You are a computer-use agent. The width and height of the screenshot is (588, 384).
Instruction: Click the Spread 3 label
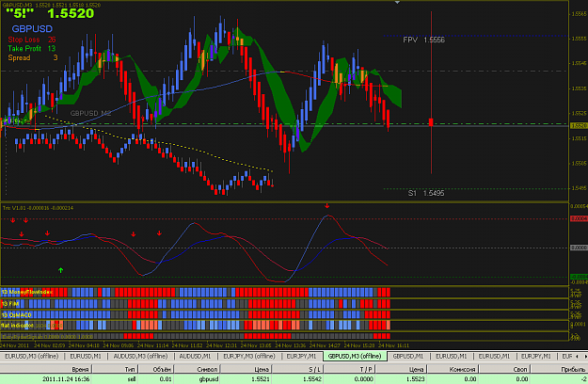point(33,57)
